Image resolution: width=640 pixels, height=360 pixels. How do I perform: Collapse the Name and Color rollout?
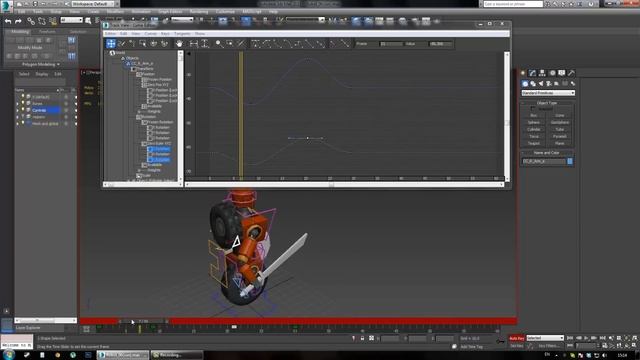pos(547,153)
